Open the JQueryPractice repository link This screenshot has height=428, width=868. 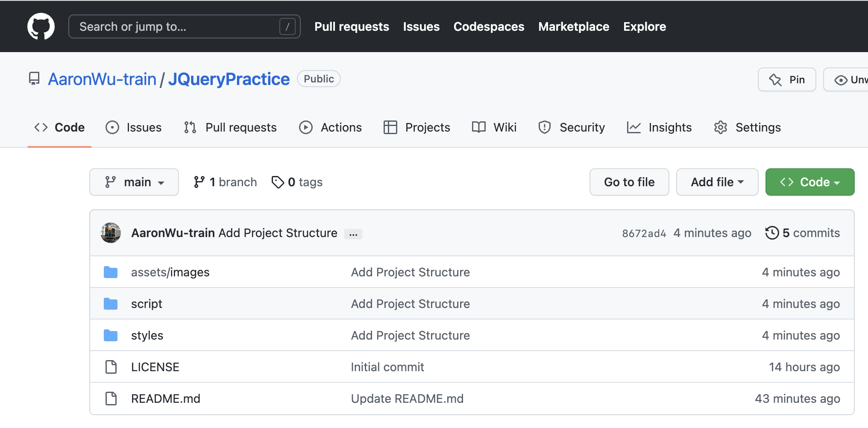(229, 79)
